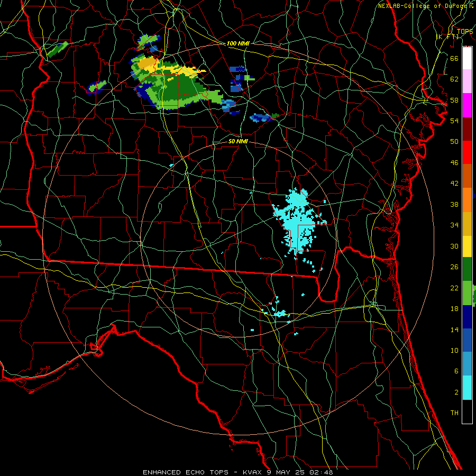Click the legend value 50

454,141
